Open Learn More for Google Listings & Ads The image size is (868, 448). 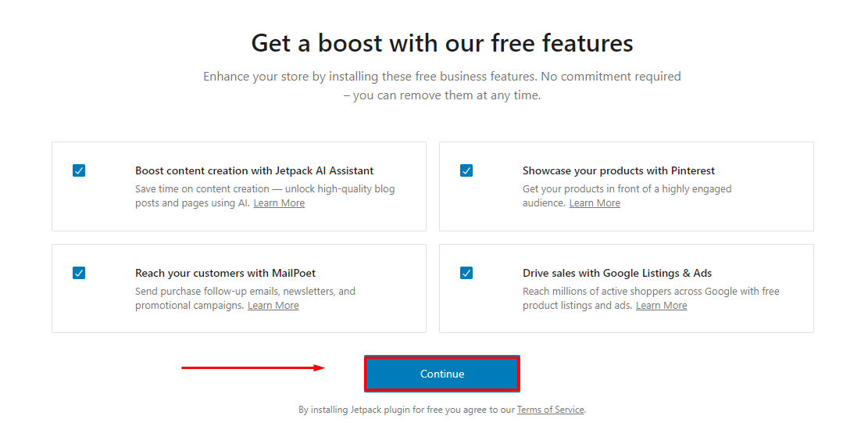click(x=661, y=306)
